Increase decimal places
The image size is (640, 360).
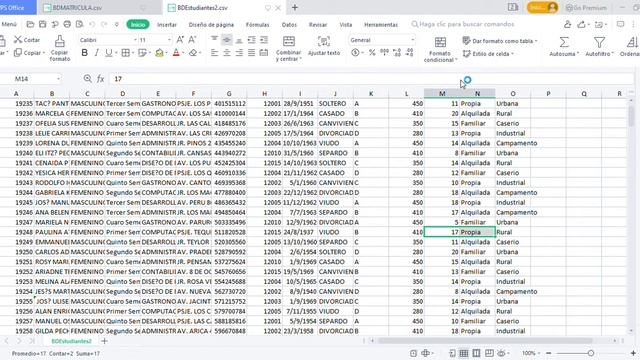pyautogui.click(x=397, y=53)
